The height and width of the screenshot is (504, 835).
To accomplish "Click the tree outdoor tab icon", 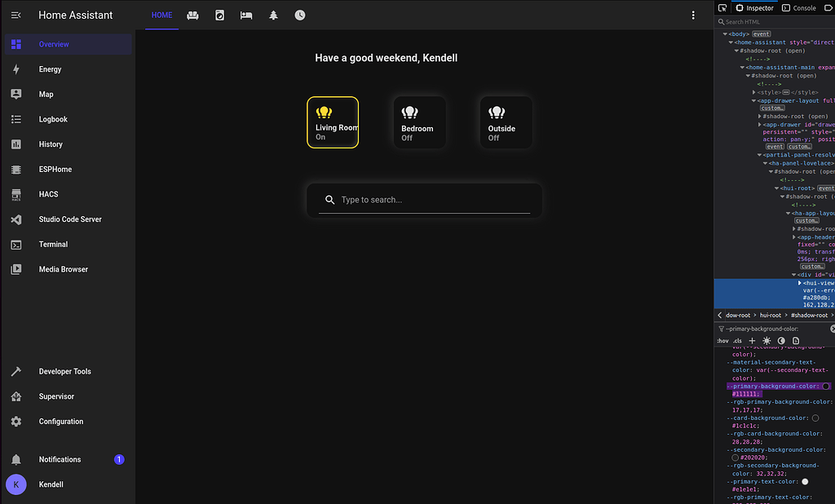I will point(273,15).
